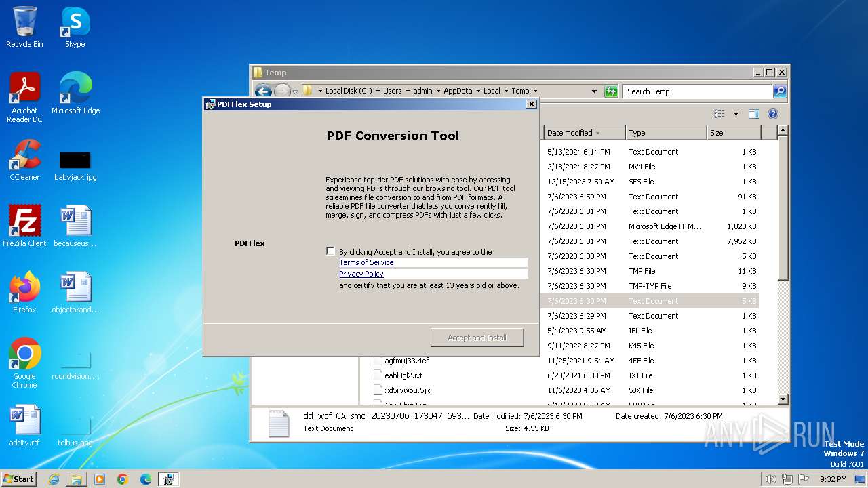Click Local Disk (C:) breadcrumb segment
This screenshot has width=868, height=488.
tap(349, 91)
